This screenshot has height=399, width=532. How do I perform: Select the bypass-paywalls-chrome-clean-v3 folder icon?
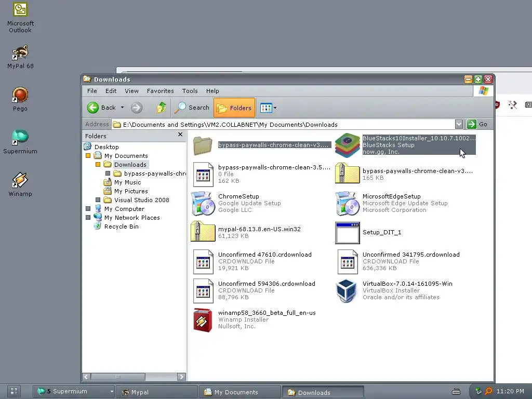click(203, 145)
